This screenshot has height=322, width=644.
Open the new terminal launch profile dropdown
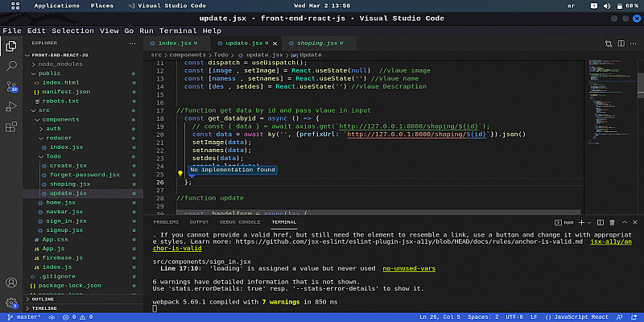tap(588, 221)
